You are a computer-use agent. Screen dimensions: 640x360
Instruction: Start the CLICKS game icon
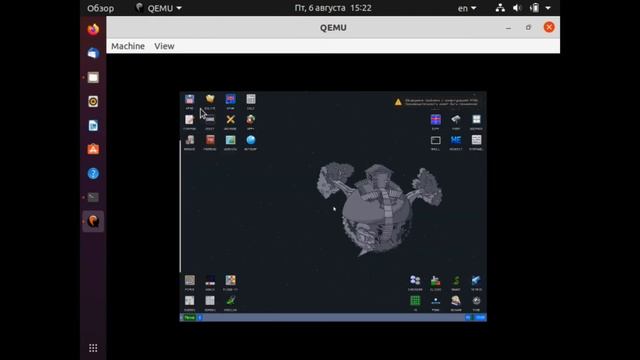click(436, 280)
